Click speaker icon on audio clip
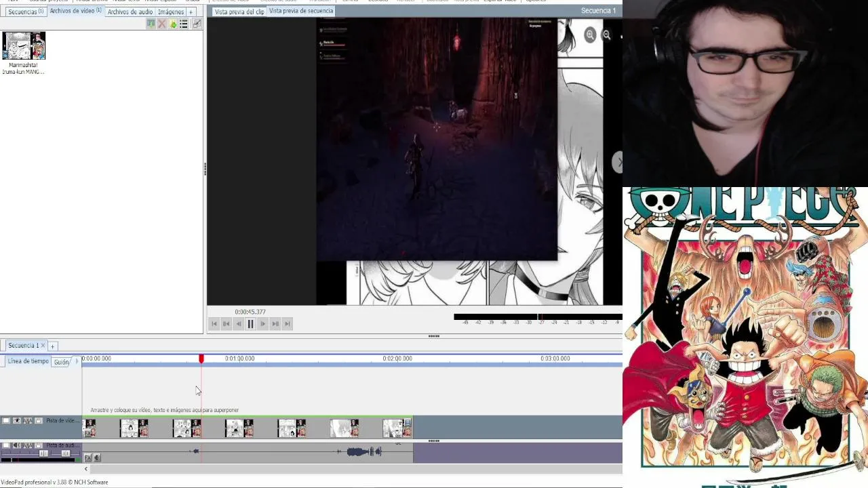This screenshot has width=868, height=488. [97, 458]
